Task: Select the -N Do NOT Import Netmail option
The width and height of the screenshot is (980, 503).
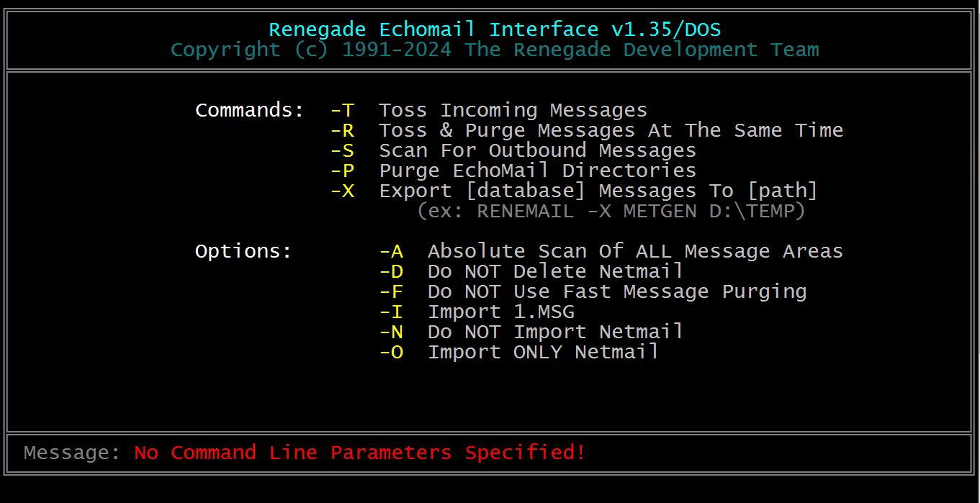Action: (531, 332)
